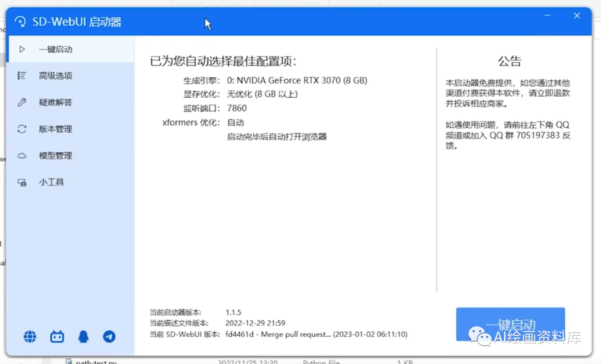Click the refresh arrows icon beside 版本管理
Viewport: 601px width, 364px height.
click(x=22, y=129)
